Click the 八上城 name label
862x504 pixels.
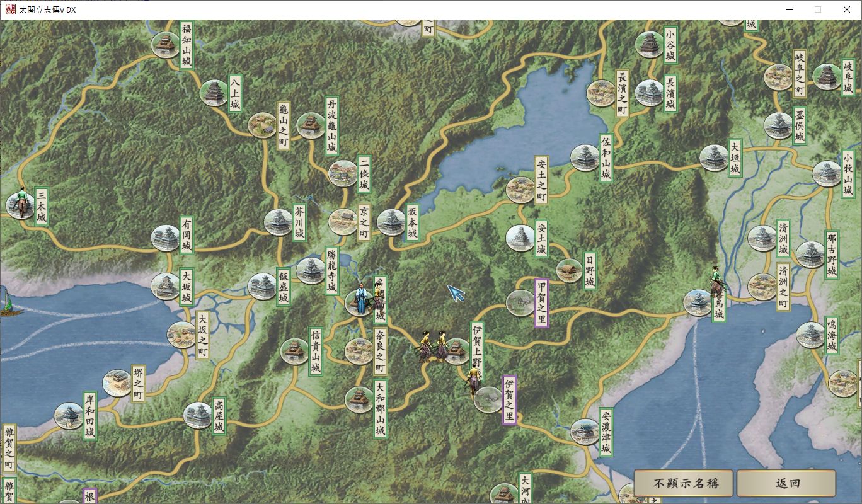point(235,93)
